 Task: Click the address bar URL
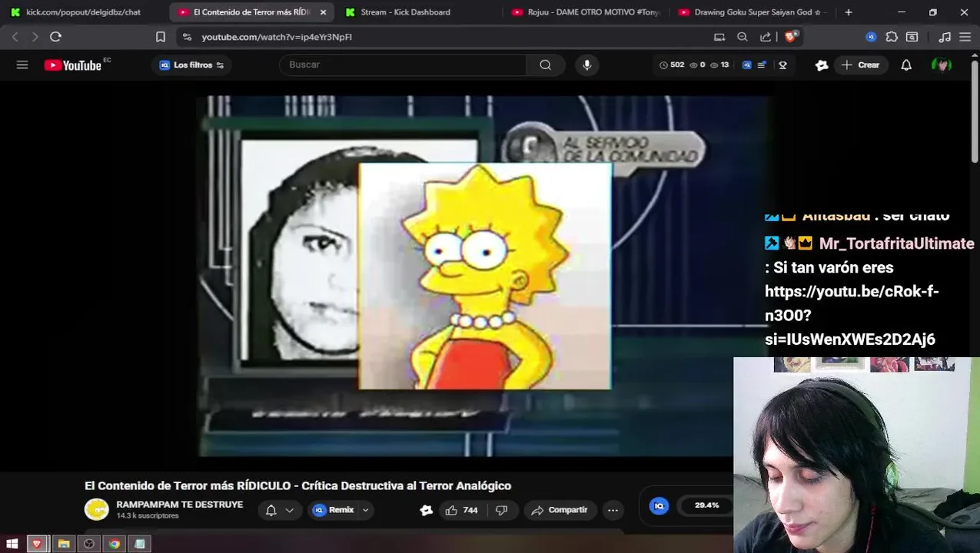(277, 37)
